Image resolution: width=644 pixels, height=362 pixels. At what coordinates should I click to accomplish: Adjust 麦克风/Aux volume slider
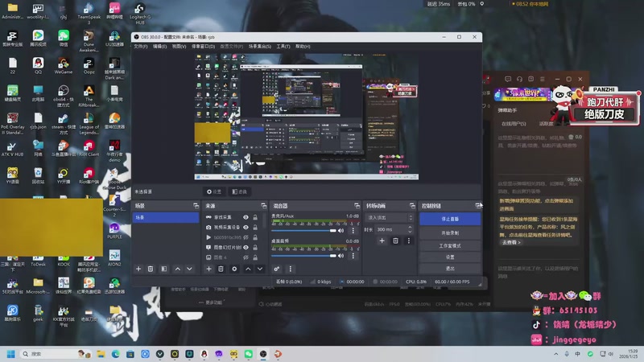[x=304, y=231]
